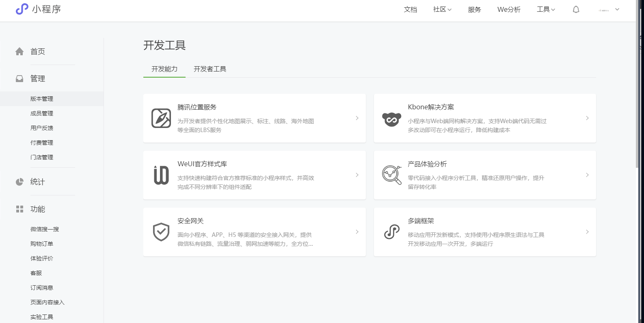Viewport: 644px width, 323px height.
Task: Open We分析 in top navigation
Action: (509, 9)
